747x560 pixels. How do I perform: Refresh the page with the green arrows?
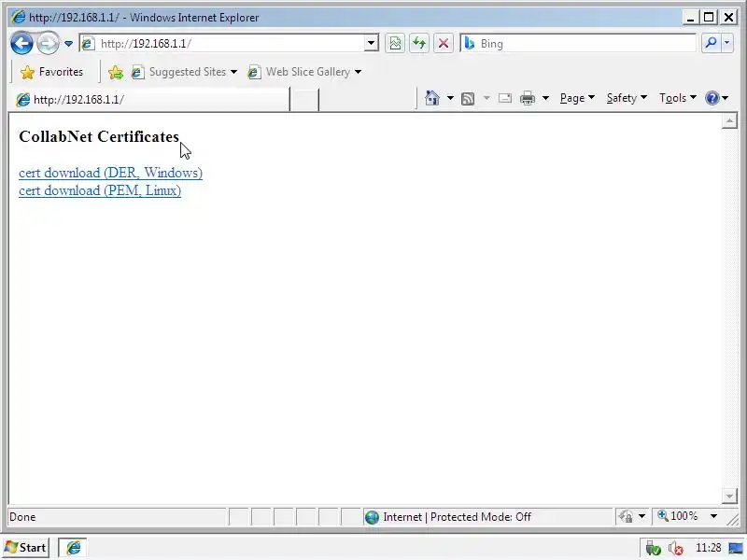pyautogui.click(x=419, y=44)
